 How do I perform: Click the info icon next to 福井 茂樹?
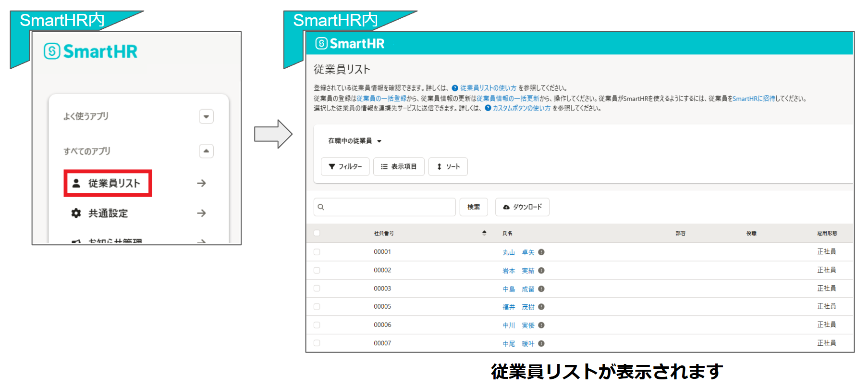coord(541,307)
